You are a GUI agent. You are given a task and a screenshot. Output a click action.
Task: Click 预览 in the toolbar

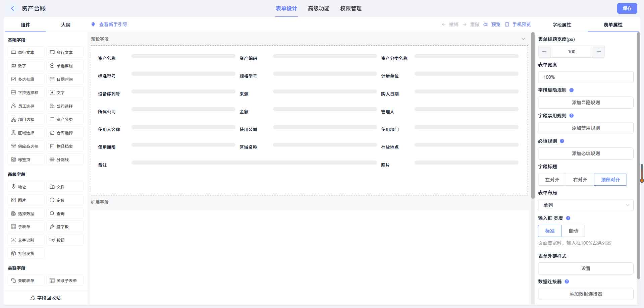click(x=492, y=24)
